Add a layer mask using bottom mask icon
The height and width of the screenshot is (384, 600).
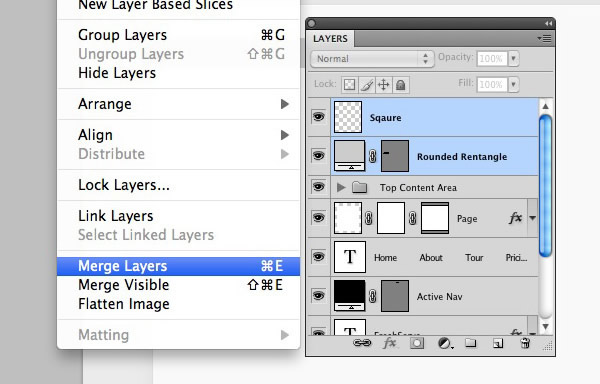(417, 343)
